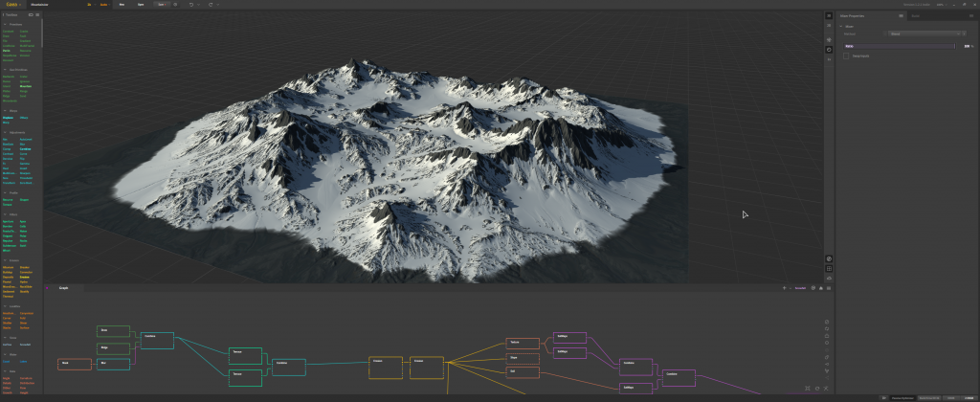
Task: Click the circle-slash viewport icon
Action: [x=829, y=258]
